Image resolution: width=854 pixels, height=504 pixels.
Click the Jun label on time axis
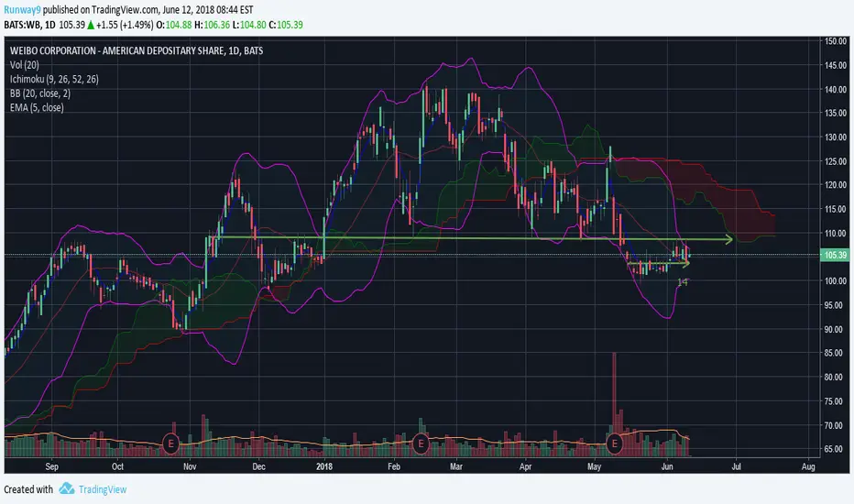coord(667,466)
